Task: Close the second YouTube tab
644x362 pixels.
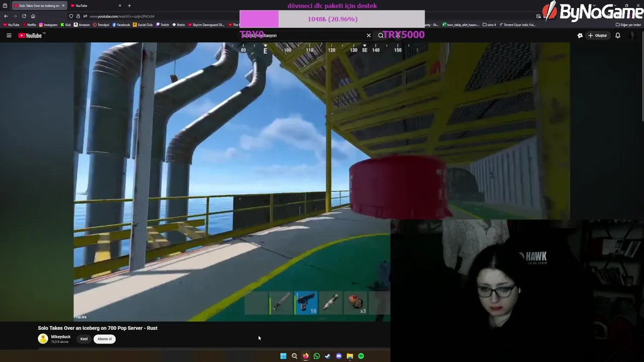Action: pos(120,6)
